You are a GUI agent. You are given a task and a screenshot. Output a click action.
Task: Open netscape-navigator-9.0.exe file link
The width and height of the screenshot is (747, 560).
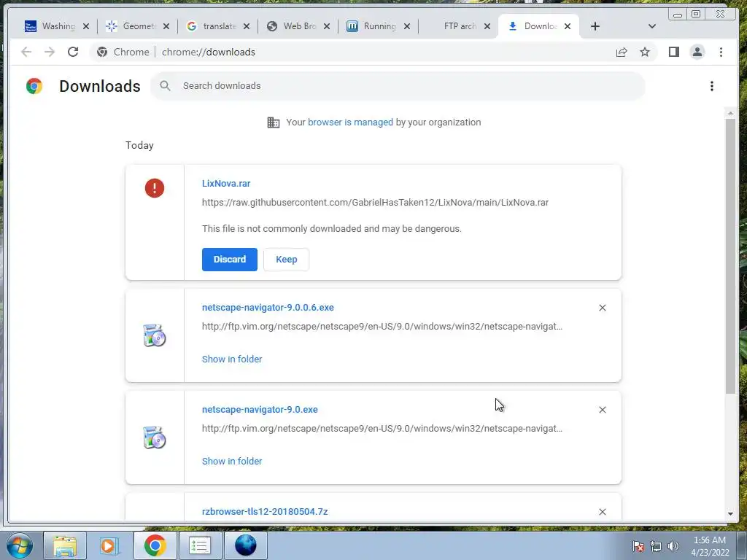pyautogui.click(x=260, y=410)
